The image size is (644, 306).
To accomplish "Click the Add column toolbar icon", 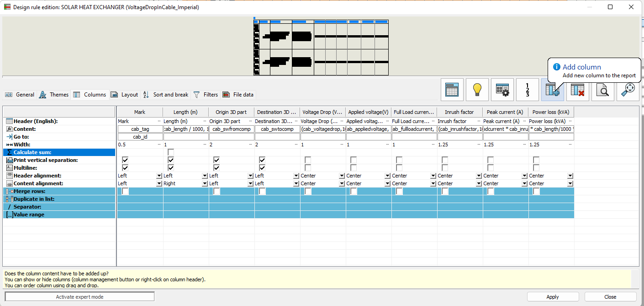I will click(x=552, y=90).
